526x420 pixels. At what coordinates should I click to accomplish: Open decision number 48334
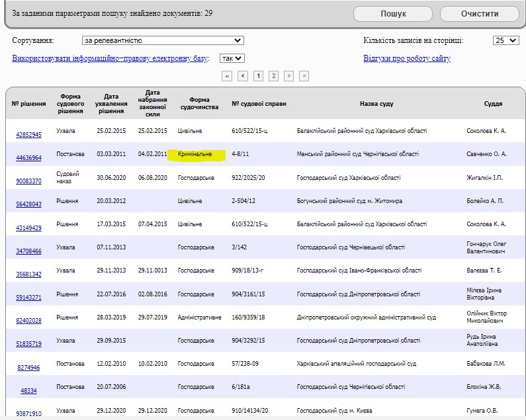pyautogui.click(x=28, y=390)
